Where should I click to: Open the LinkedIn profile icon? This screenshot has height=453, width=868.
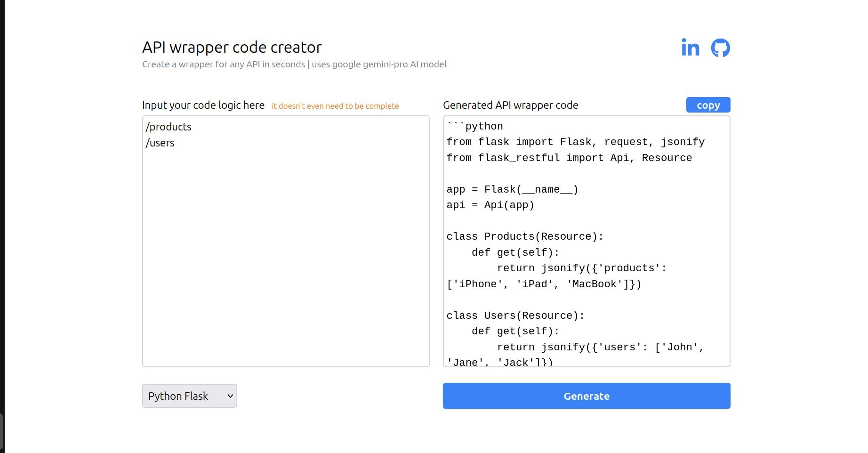pos(690,47)
